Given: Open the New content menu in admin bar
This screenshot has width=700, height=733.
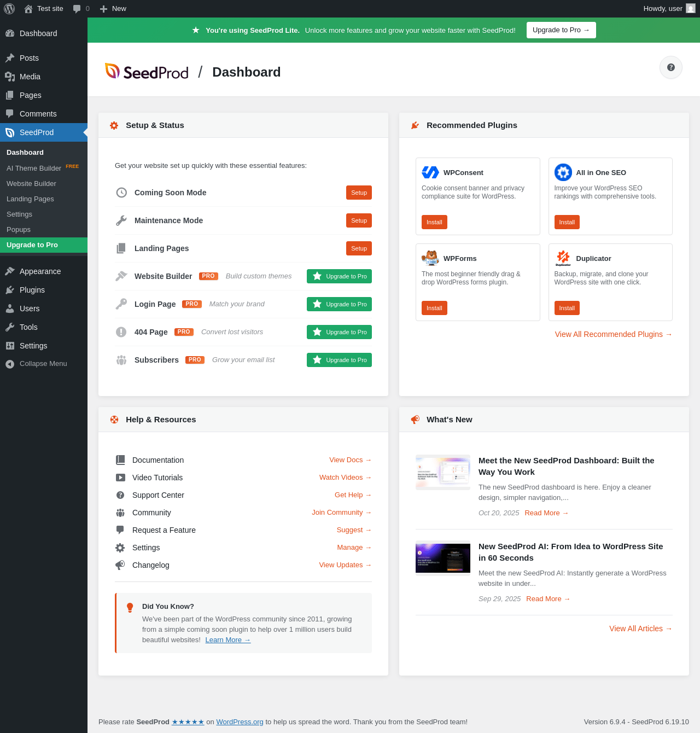Looking at the screenshot, I should [113, 9].
